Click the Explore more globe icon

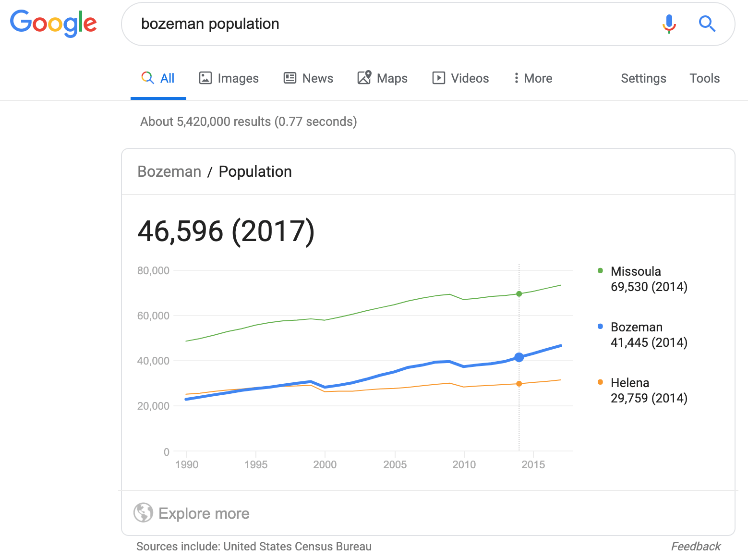coord(143,513)
